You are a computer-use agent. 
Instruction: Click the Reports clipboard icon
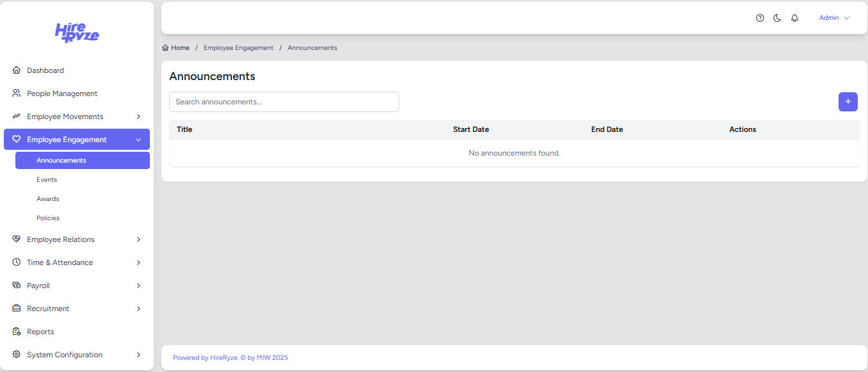pos(17,332)
